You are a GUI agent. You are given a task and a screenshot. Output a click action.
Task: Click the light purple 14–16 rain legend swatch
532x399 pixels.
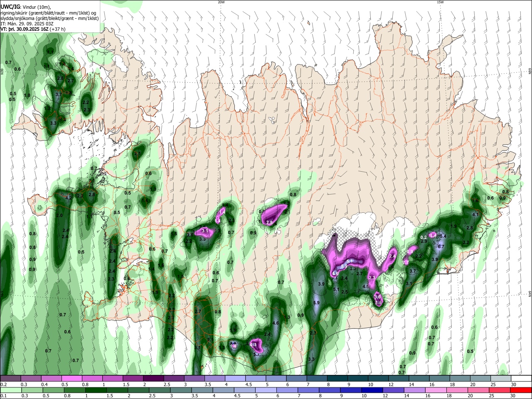[415, 390]
